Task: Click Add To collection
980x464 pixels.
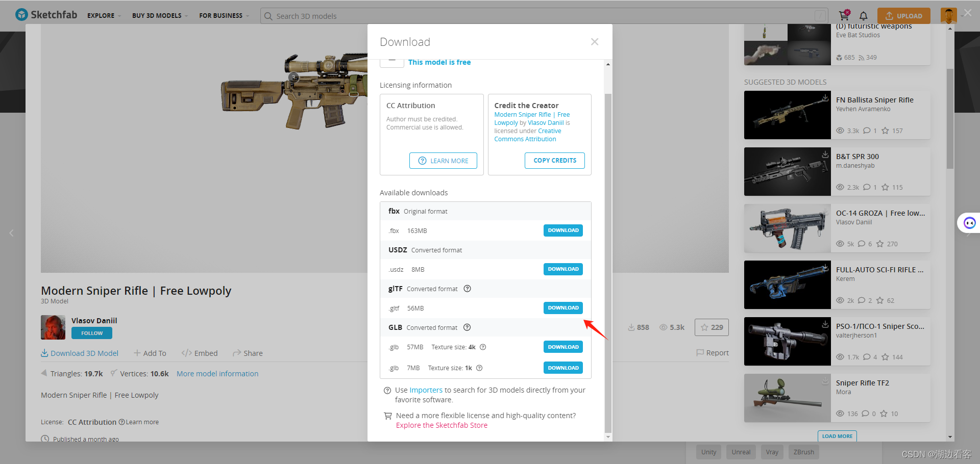Action: click(x=150, y=353)
